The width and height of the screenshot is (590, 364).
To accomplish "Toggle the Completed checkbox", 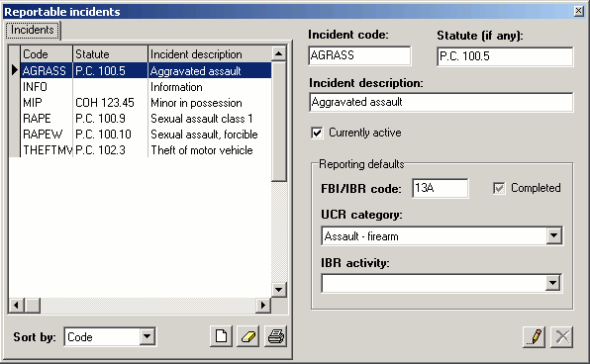I will click(499, 188).
